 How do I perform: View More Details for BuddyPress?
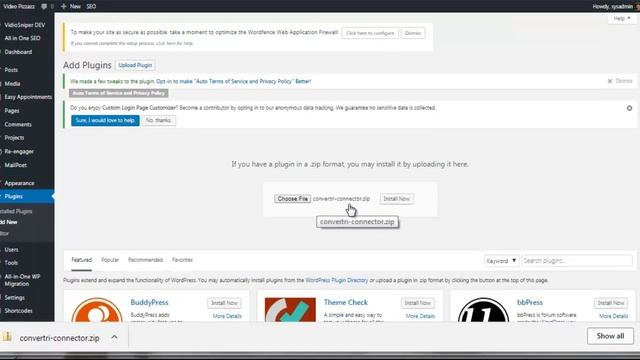pos(227,316)
